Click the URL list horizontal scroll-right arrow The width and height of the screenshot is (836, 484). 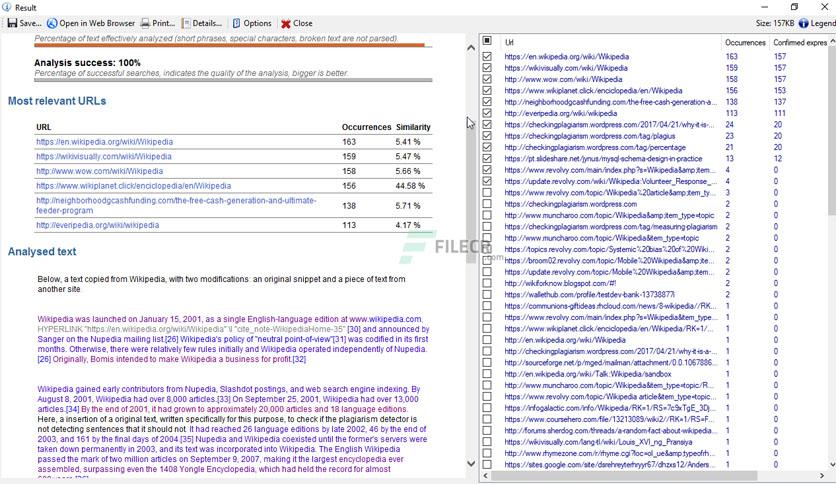point(822,475)
